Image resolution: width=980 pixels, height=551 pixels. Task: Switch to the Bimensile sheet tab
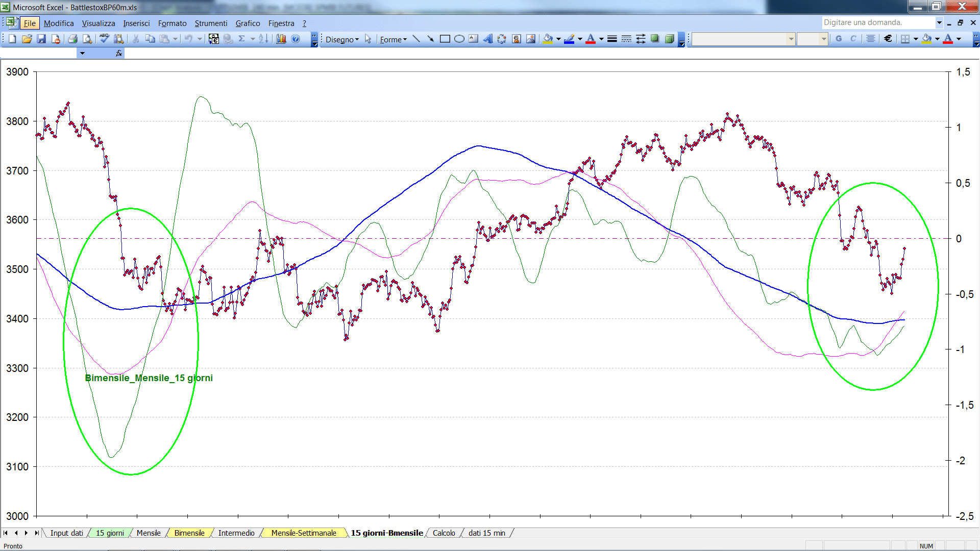[x=189, y=533]
